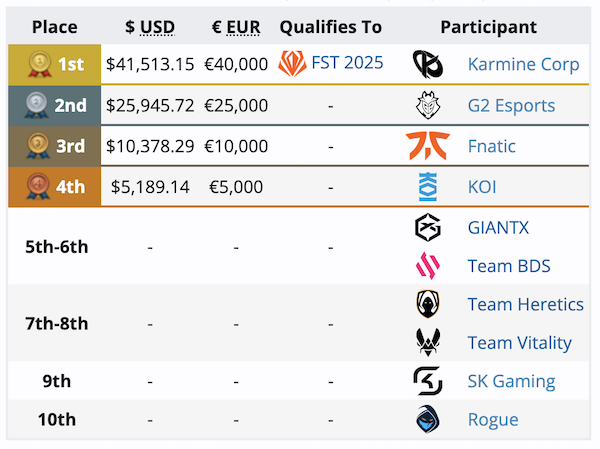The height and width of the screenshot is (449, 600).
Task: Click the orange Fnatic logo
Action: pos(428,146)
